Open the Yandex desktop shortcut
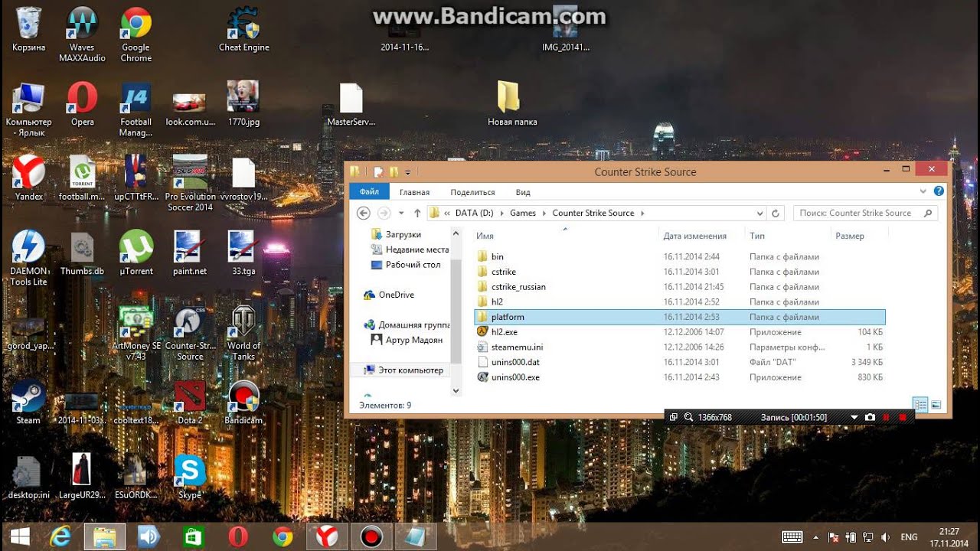 click(x=29, y=178)
